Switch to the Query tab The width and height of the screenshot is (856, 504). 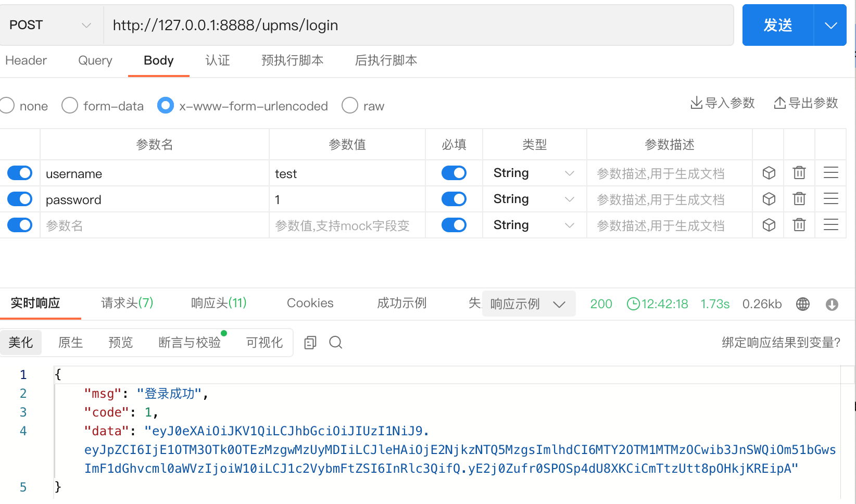pyautogui.click(x=95, y=60)
